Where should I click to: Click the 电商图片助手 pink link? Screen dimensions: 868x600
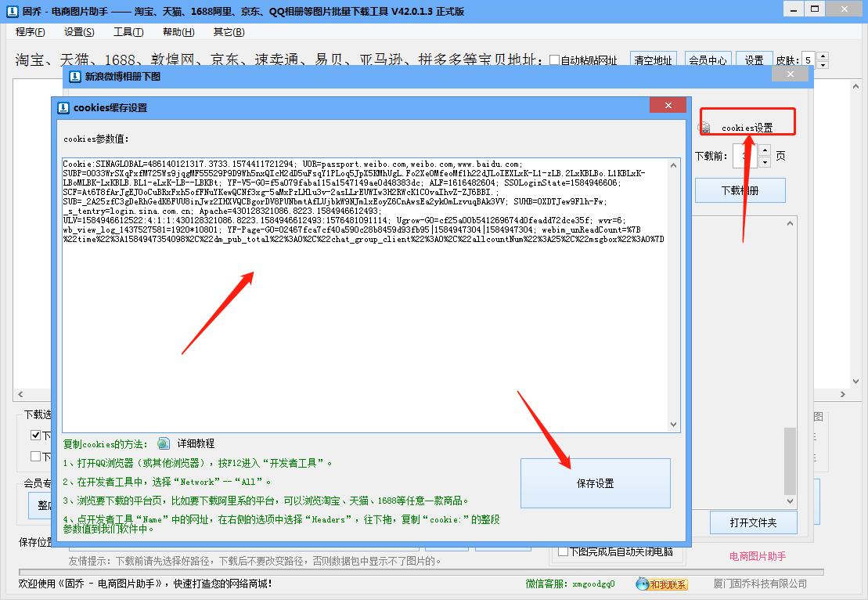point(758,555)
